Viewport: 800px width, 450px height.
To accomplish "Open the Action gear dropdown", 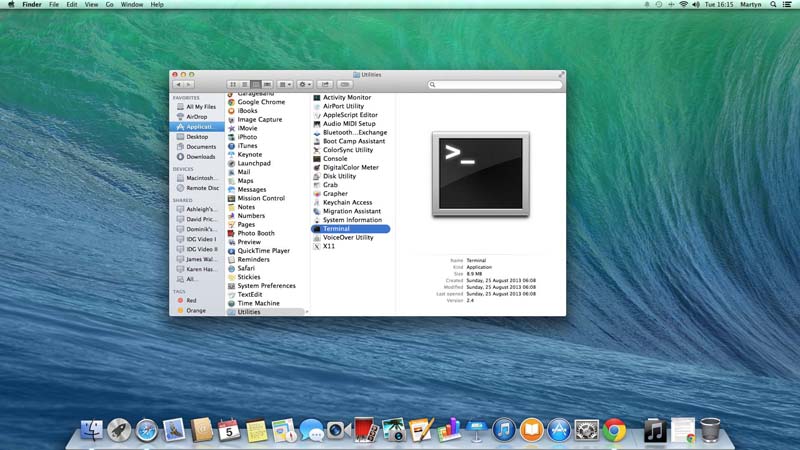I will [x=305, y=84].
